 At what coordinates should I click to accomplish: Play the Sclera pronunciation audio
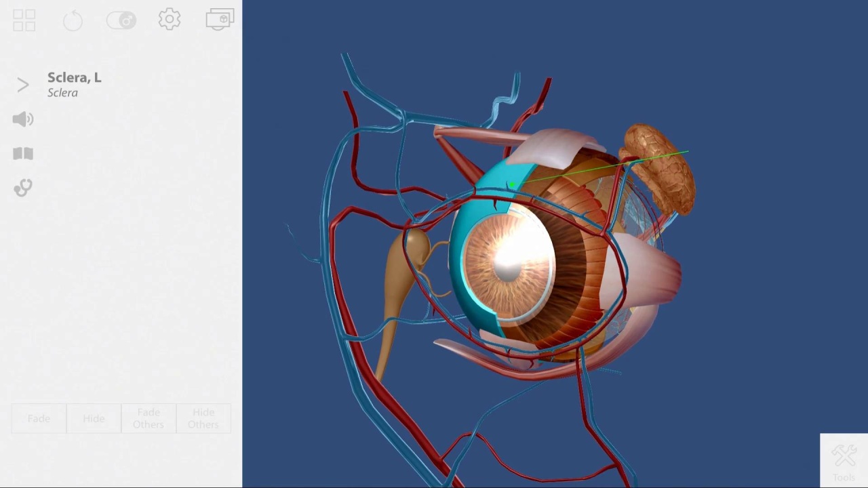[x=23, y=119]
